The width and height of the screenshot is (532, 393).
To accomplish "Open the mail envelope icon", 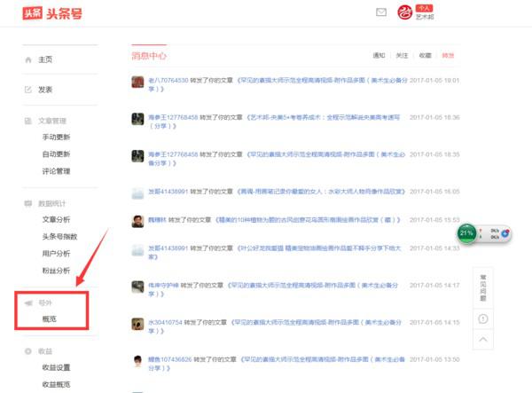I will coord(381,12).
